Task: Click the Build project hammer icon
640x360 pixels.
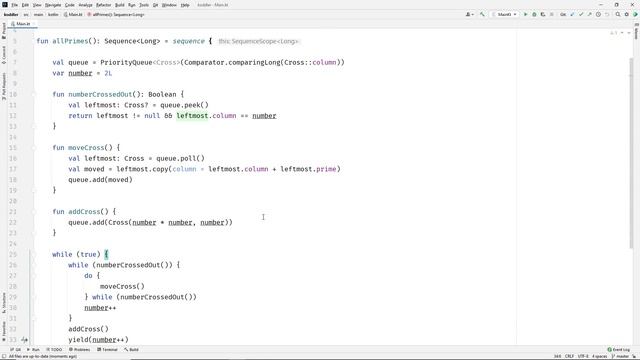Action: pyautogui.click(x=482, y=15)
